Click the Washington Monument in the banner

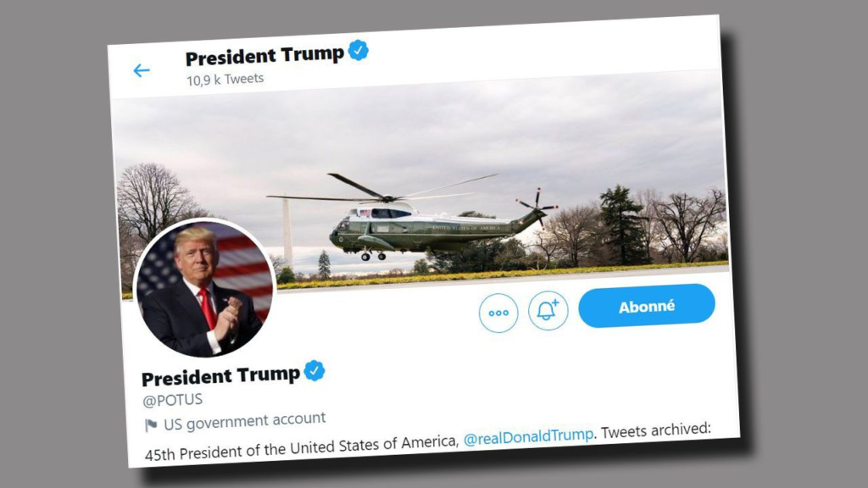pos(287,232)
